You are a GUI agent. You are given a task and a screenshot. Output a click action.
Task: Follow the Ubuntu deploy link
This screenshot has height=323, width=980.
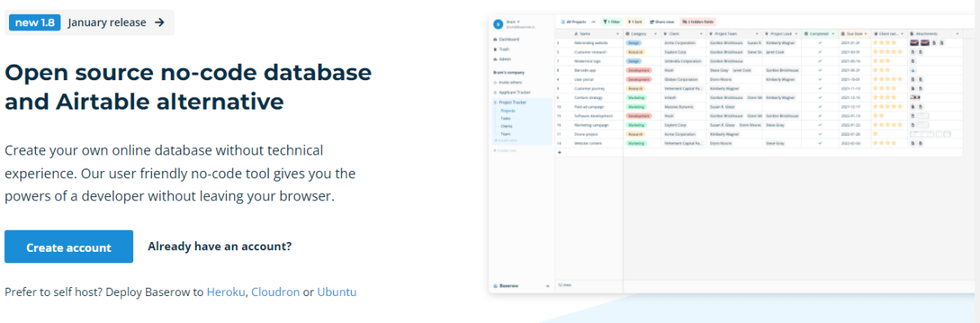pyautogui.click(x=336, y=292)
